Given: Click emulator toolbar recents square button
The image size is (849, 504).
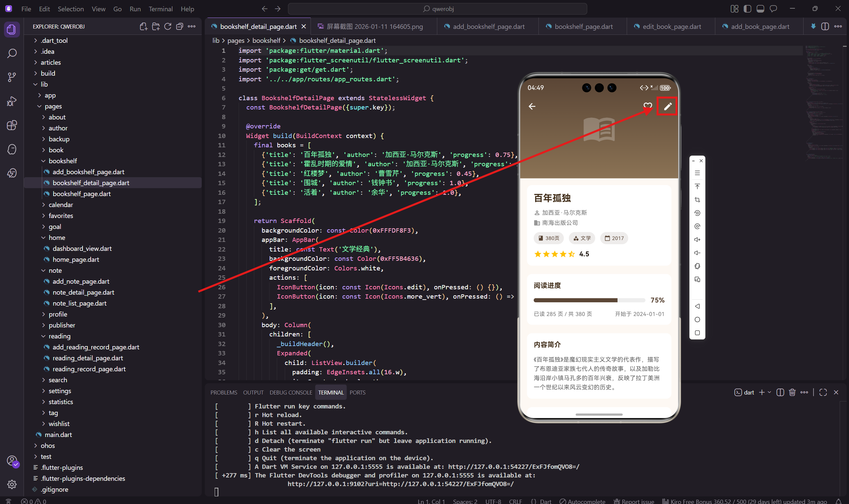Looking at the screenshot, I should (x=697, y=333).
